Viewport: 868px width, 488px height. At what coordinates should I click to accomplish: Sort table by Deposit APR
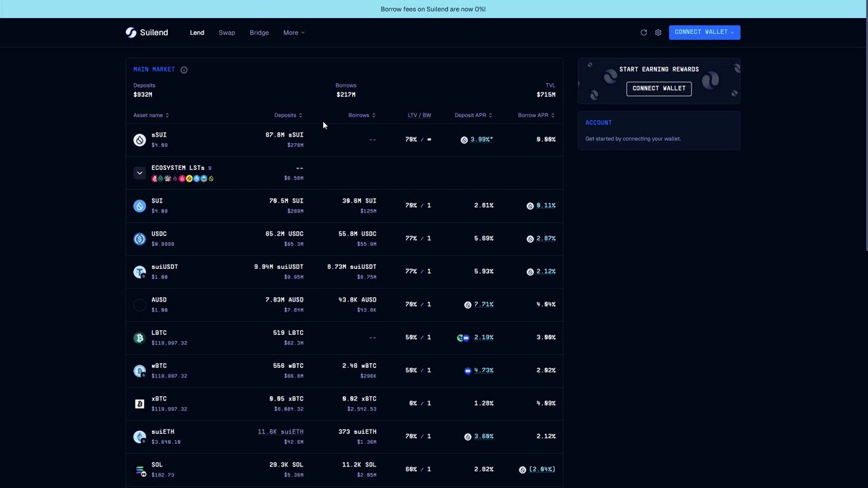474,115
